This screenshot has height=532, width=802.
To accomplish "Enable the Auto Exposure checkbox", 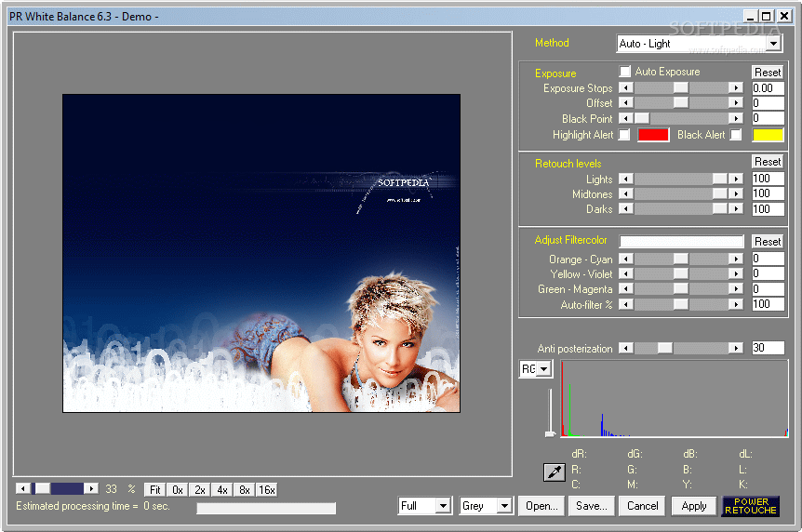I will [624, 71].
